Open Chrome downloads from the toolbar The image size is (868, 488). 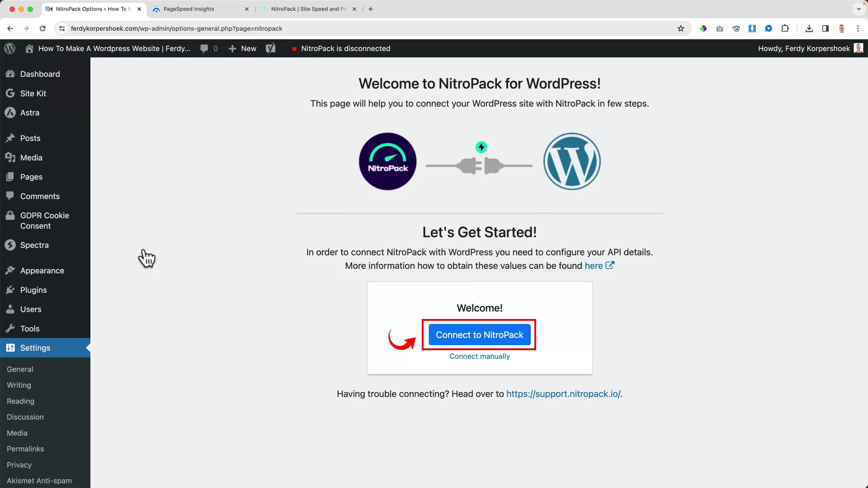tap(809, 28)
